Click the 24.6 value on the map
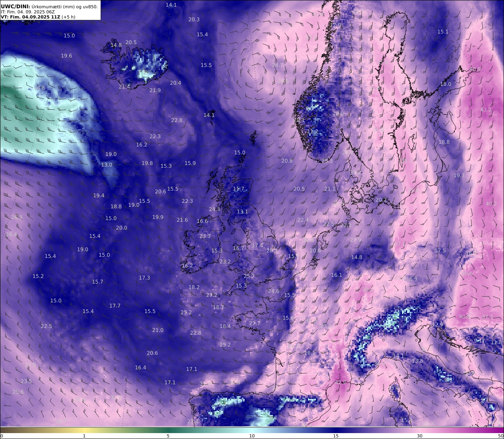 click(274, 291)
